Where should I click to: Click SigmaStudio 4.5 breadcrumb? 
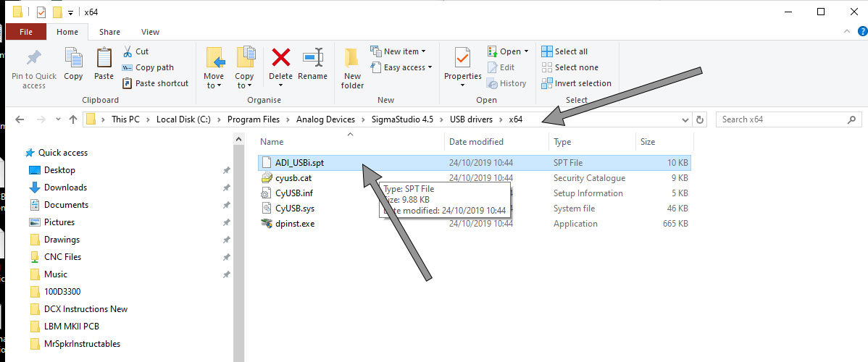click(402, 119)
